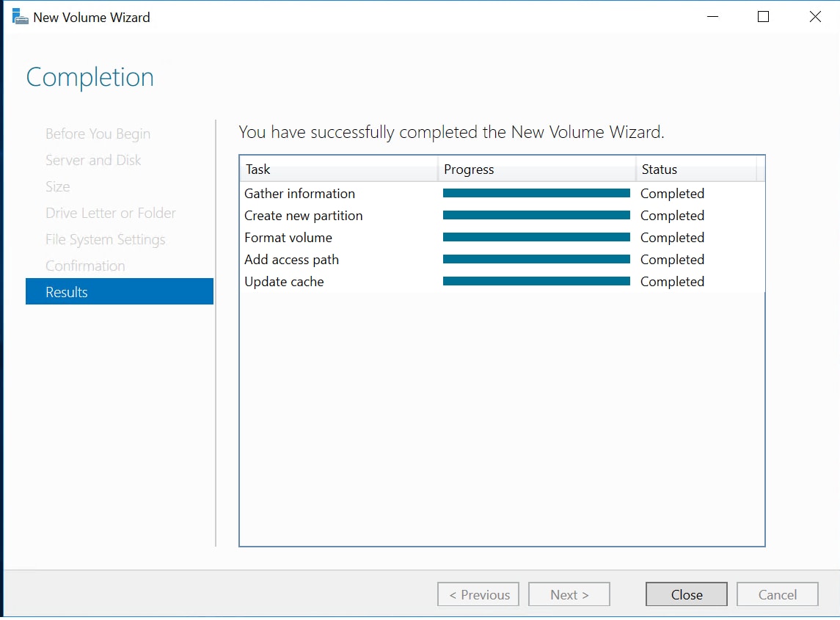
Task: Select the Size step in sidebar
Action: [58, 186]
